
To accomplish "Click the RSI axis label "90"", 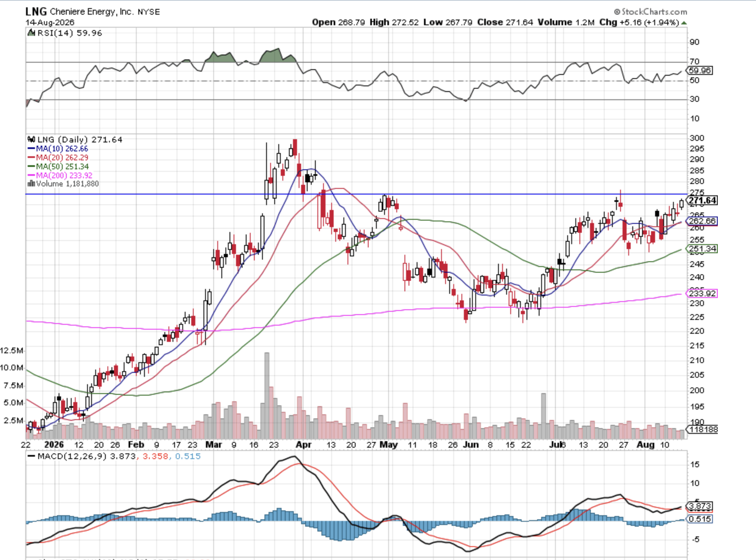I will (x=694, y=42).
